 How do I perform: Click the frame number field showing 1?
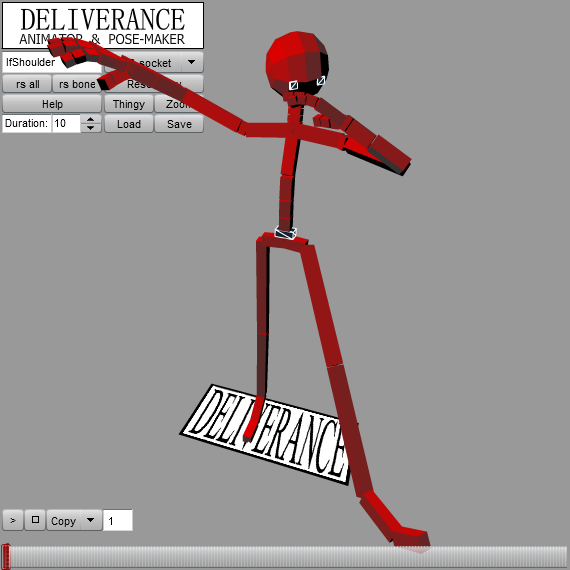click(118, 520)
